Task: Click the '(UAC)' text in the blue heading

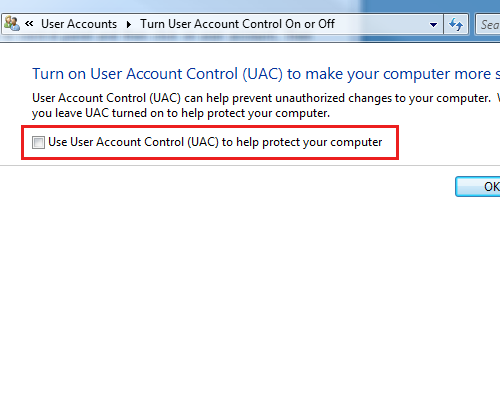Action: 263,74
